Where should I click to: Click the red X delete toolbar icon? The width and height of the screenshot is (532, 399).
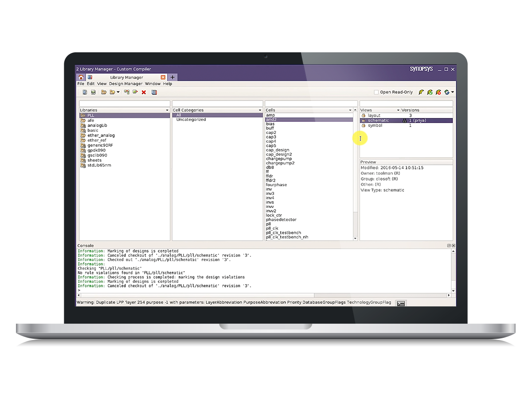point(144,92)
